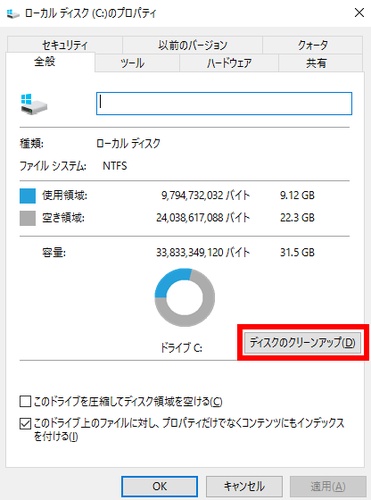
Task: Click the Windows drive icon beside the name field
Action: pyautogui.click(x=34, y=104)
